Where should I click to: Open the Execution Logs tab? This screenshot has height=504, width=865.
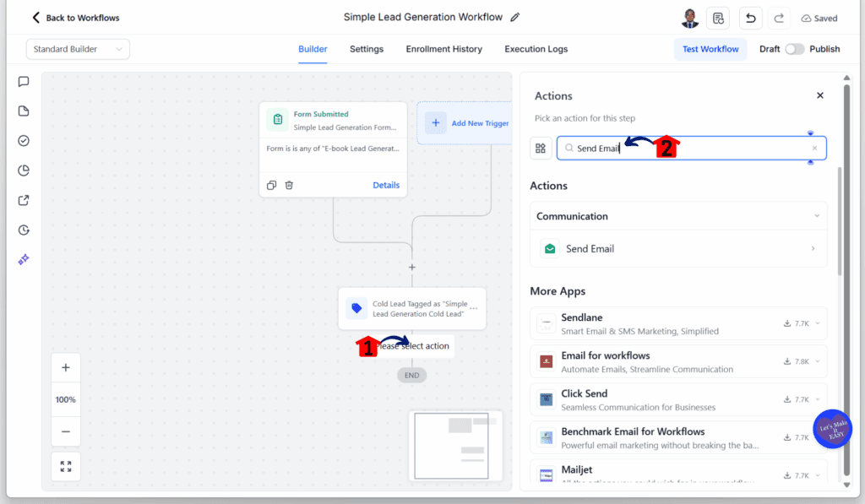[536, 49]
